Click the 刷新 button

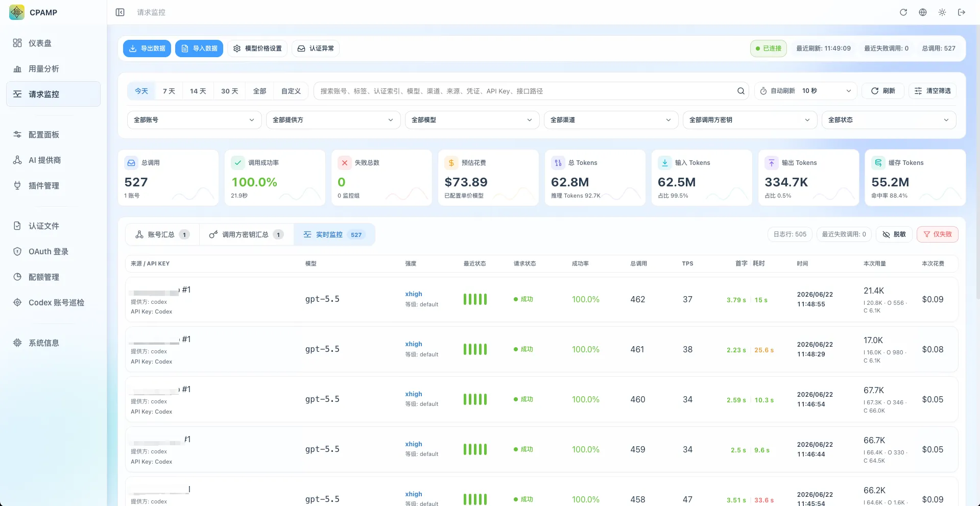click(883, 91)
